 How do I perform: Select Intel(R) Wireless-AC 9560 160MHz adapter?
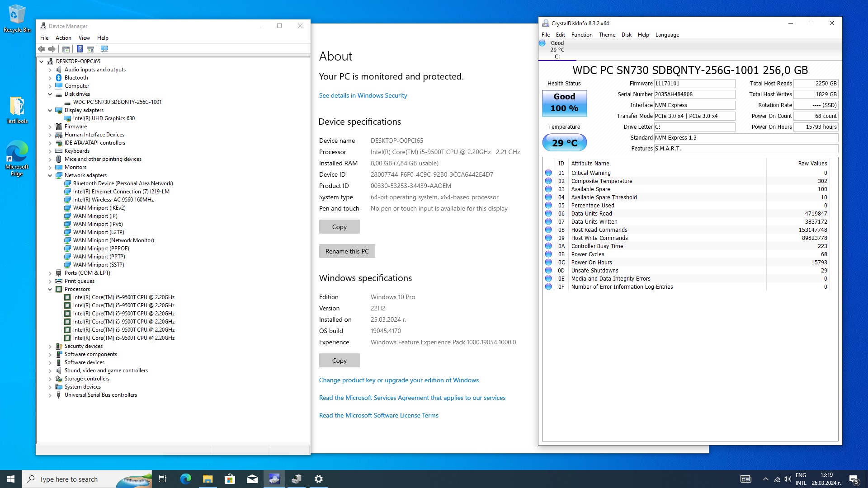point(113,200)
